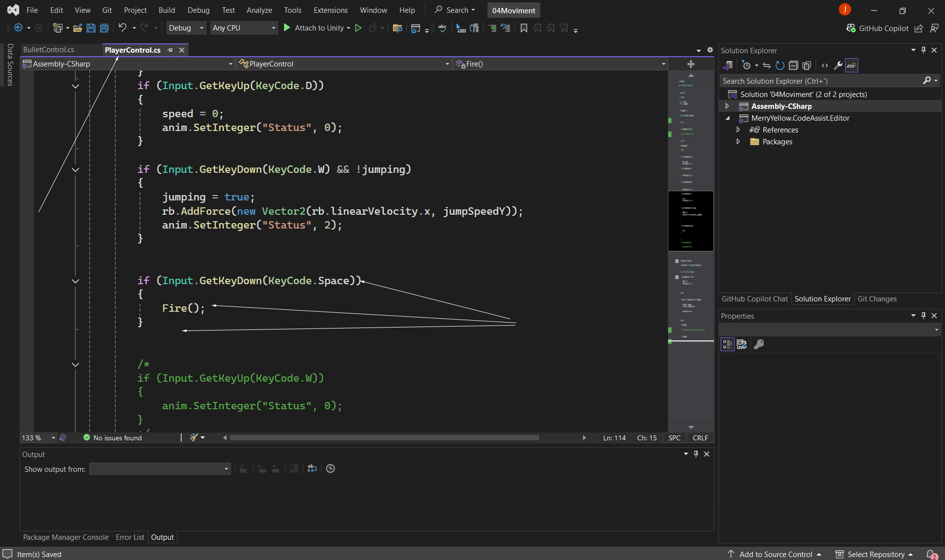Image resolution: width=945 pixels, height=560 pixels.
Task: Click the Save All toolbar icon
Action: click(x=104, y=28)
